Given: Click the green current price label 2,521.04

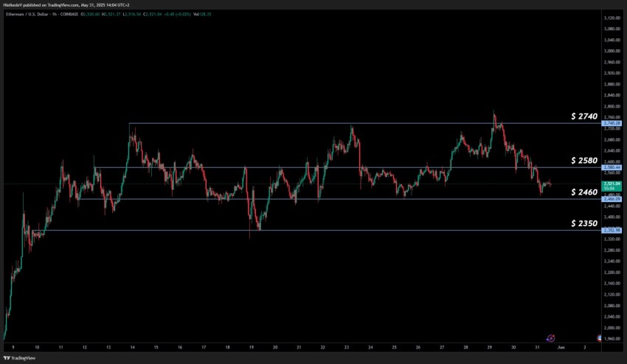Looking at the screenshot, I should click(610, 183).
